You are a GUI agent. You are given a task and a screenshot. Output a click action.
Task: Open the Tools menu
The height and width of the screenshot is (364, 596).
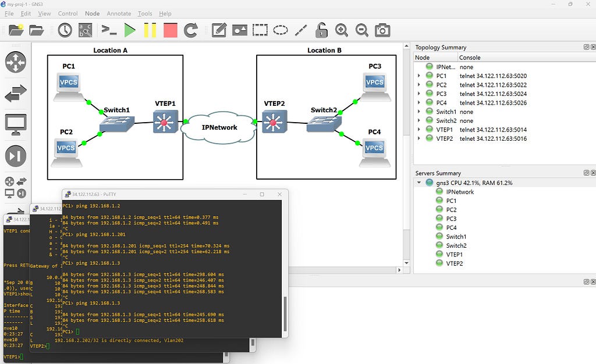coord(145,13)
